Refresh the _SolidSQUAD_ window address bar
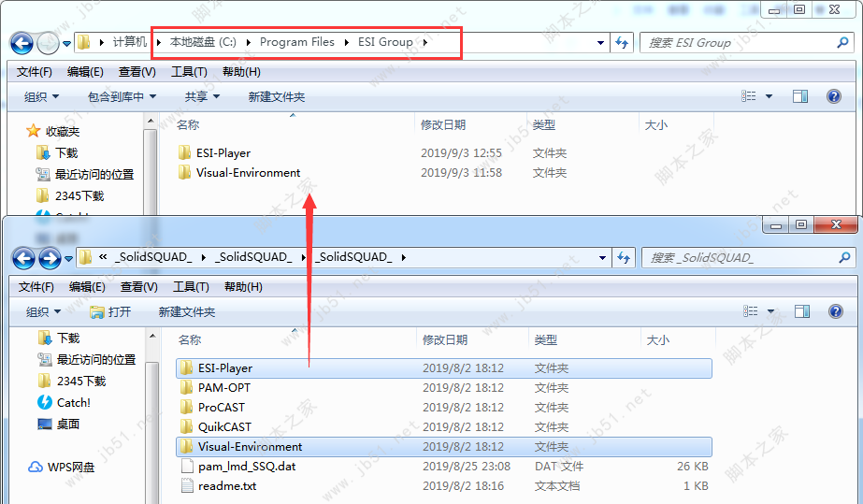863x504 pixels. 624,257
